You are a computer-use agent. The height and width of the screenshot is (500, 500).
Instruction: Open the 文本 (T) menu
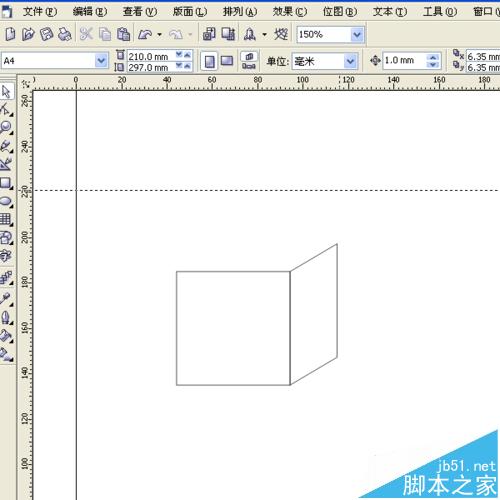tap(390, 12)
